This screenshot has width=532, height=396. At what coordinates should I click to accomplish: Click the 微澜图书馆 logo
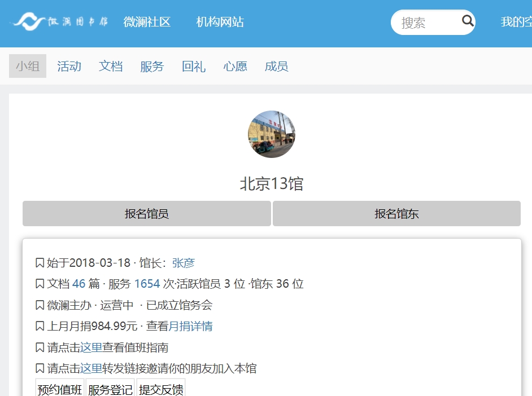(x=60, y=23)
